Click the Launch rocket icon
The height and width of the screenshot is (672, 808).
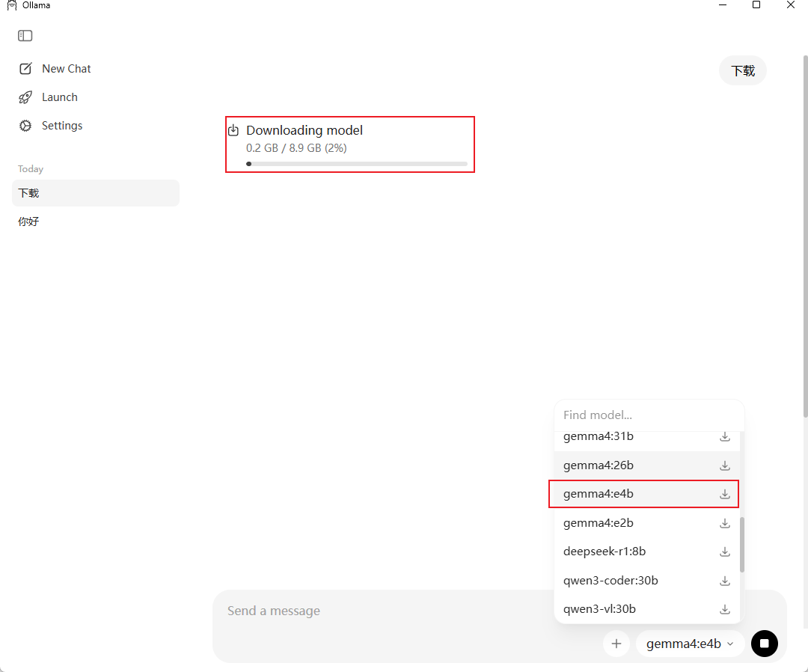tap(25, 97)
